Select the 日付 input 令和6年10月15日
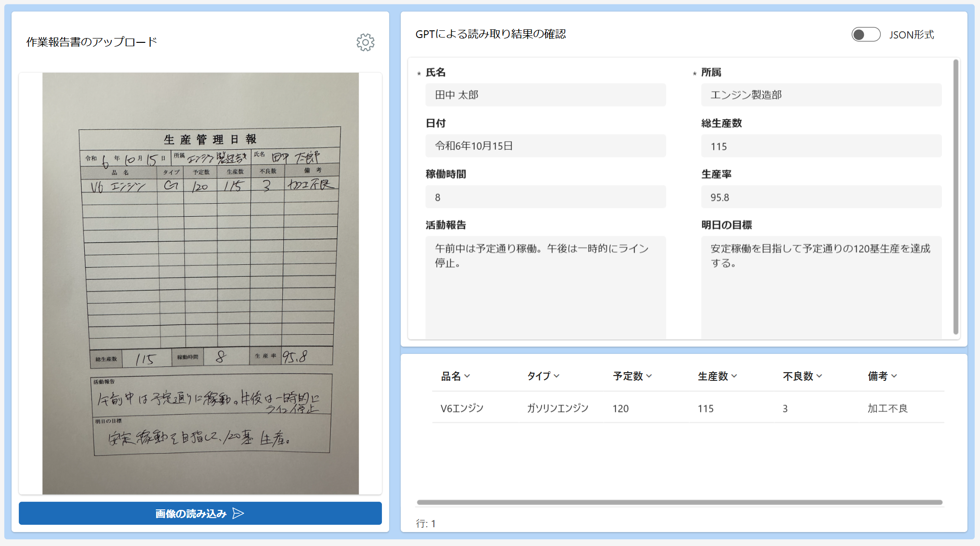The width and height of the screenshot is (980, 546). pos(545,146)
